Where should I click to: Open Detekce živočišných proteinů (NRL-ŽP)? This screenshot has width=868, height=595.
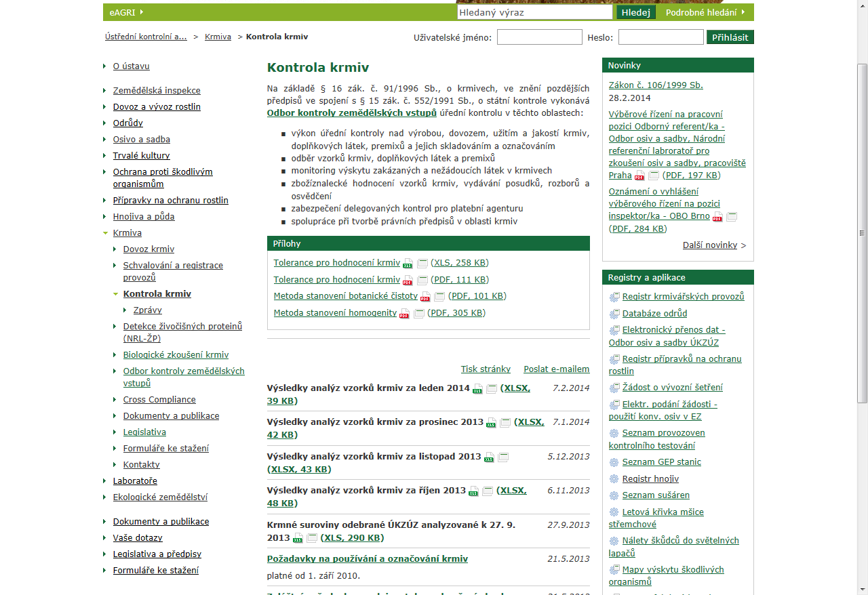click(x=182, y=333)
